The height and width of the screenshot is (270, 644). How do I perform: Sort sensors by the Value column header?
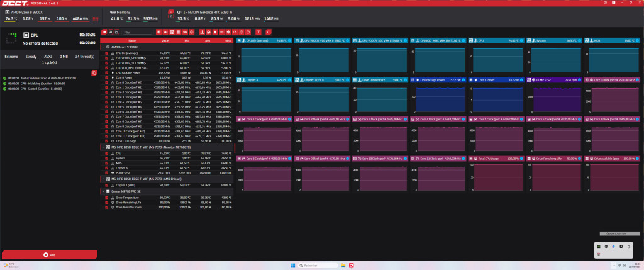[165, 41]
